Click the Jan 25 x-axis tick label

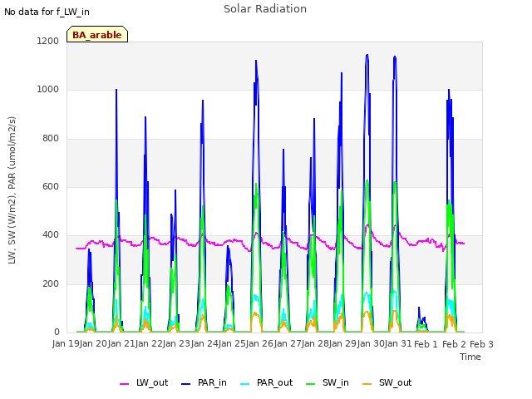coord(232,344)
